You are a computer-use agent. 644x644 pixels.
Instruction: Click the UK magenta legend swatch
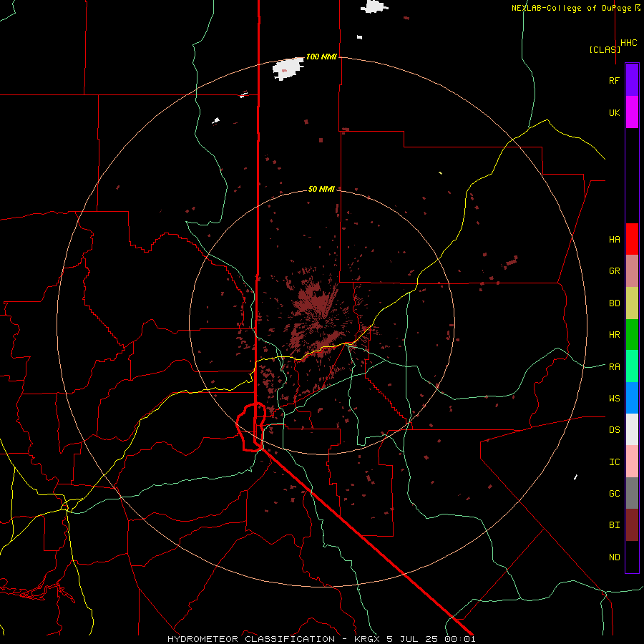click(x=632, y=112)
